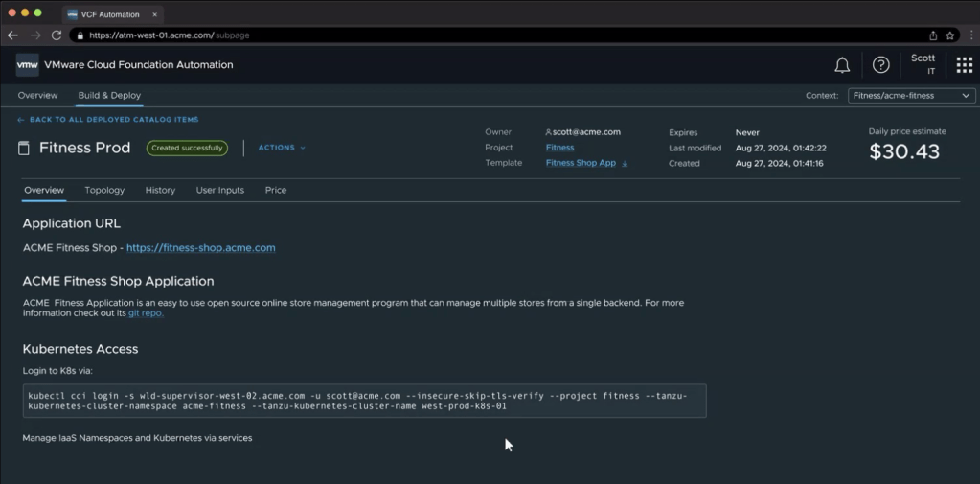Click the back arrow to deployed catalog items
980x484 pixels.
21,120
